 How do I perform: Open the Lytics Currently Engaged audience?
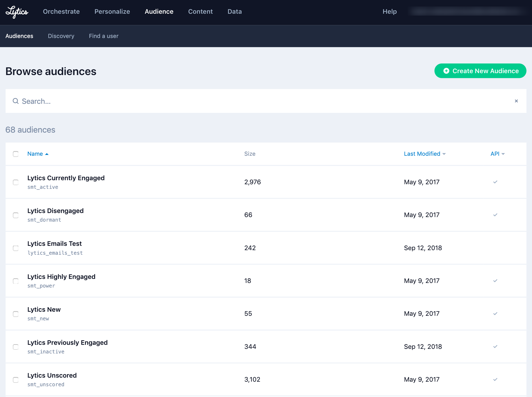tap(66, 178)
